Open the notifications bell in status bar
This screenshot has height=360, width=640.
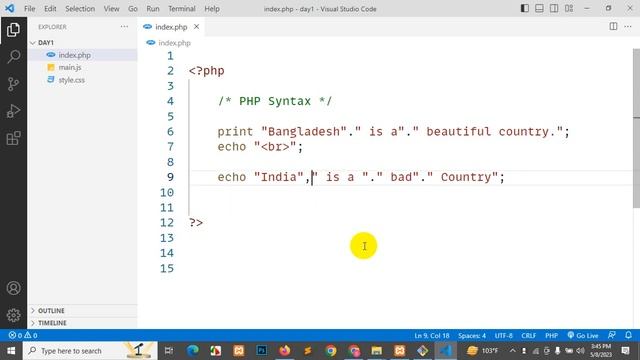coord(629,335)
